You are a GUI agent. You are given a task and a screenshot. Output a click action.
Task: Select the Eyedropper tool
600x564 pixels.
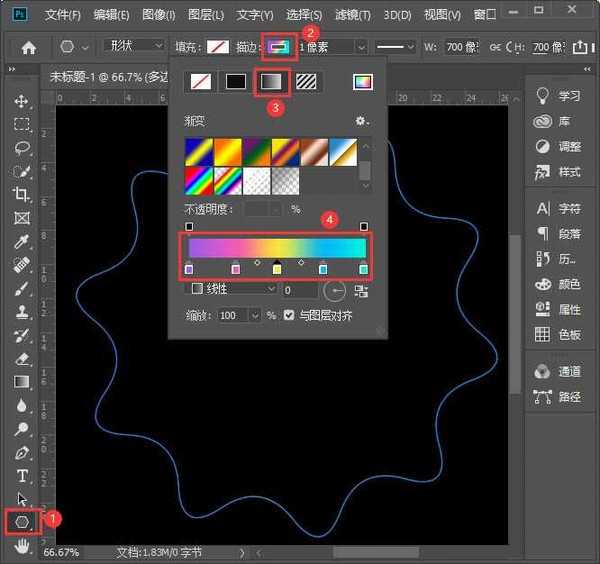click(22, 242)
